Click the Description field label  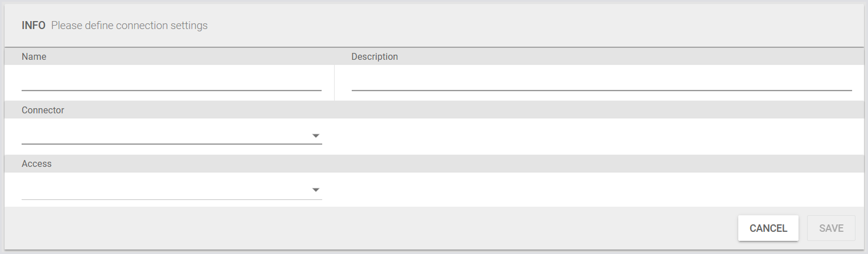[375, 57]
